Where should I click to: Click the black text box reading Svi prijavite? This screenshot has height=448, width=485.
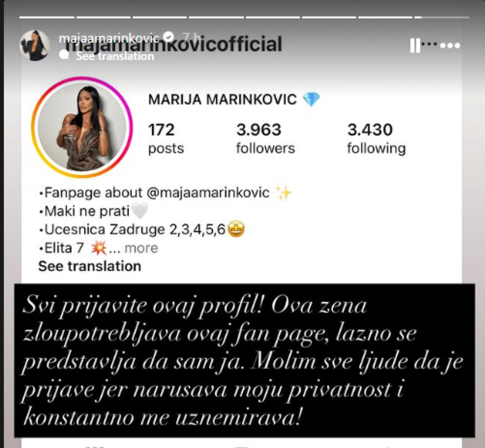click(x=244, y=360)
